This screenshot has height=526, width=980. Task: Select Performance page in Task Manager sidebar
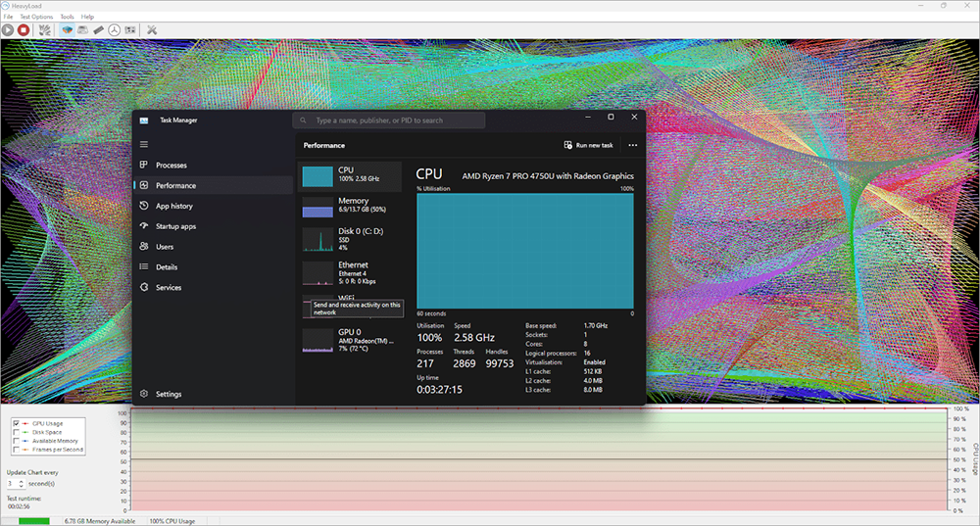point(213,185)
